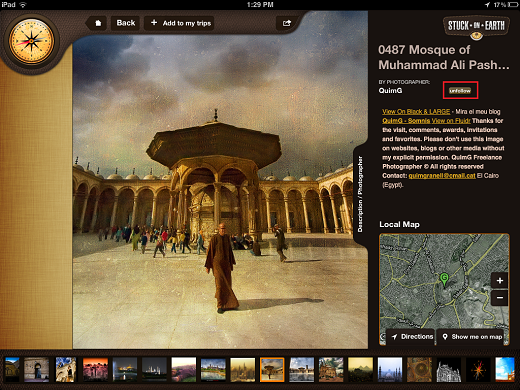Go to the home screen icon
The height and width of the screenshot is (390, 520).
click(98, 23)
